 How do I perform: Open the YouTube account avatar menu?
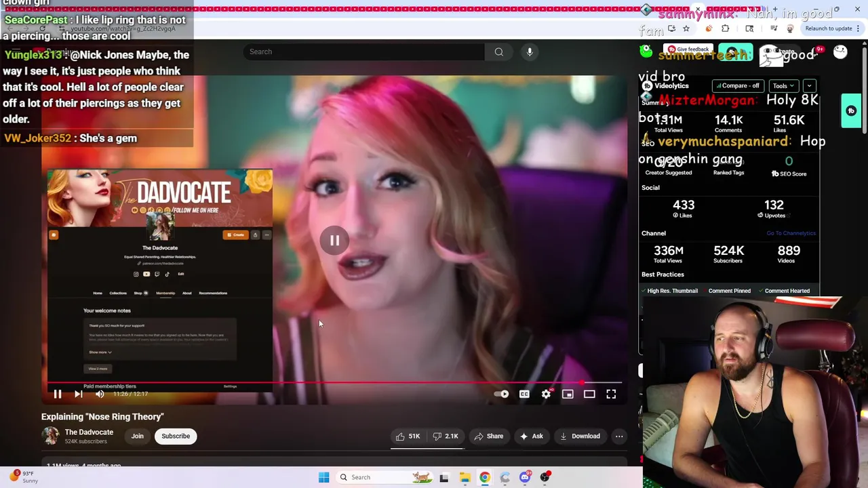tap(840, 52)
